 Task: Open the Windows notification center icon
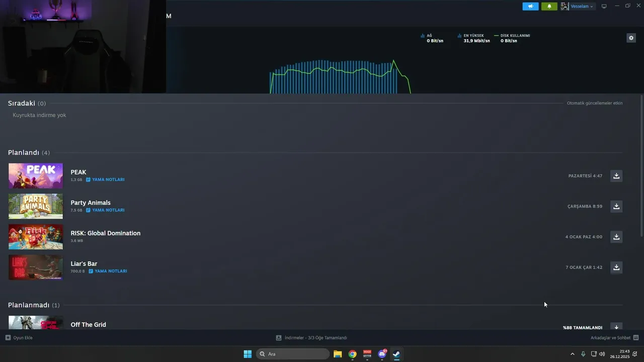coord(635,354)
